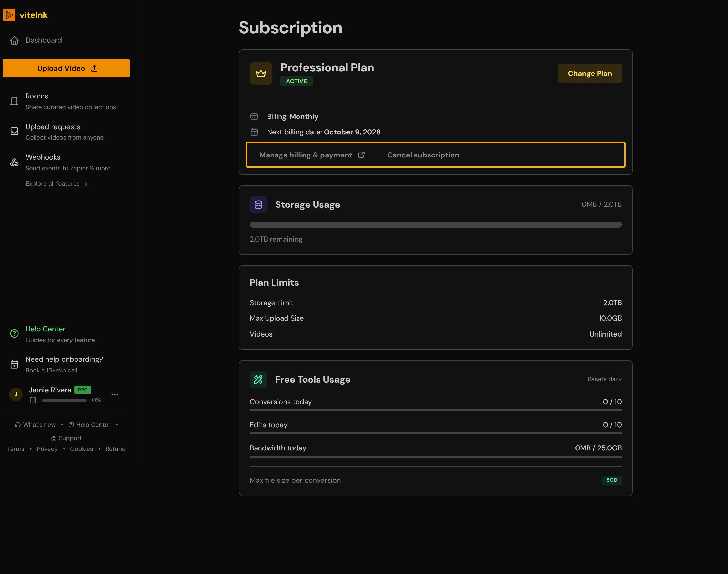
Task: Click the What's new footer link
Action: pyautogui.click(x=36, y=425)
